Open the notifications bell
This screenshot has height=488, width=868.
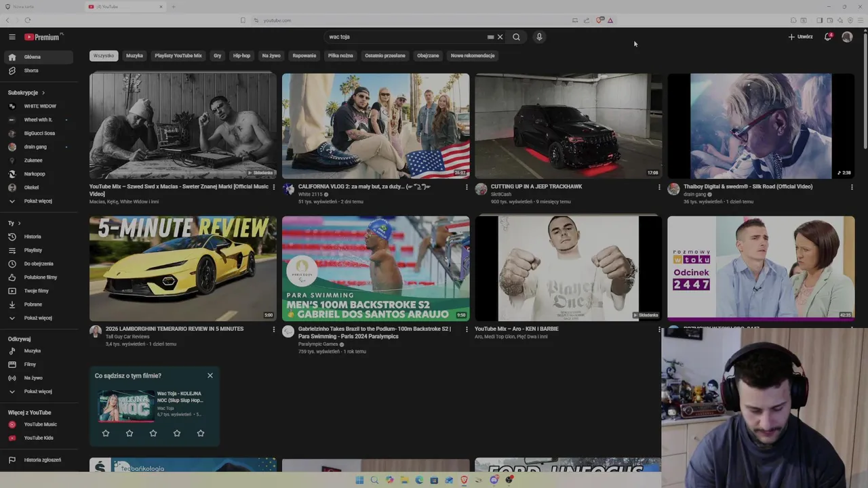(x=828, y=37)
